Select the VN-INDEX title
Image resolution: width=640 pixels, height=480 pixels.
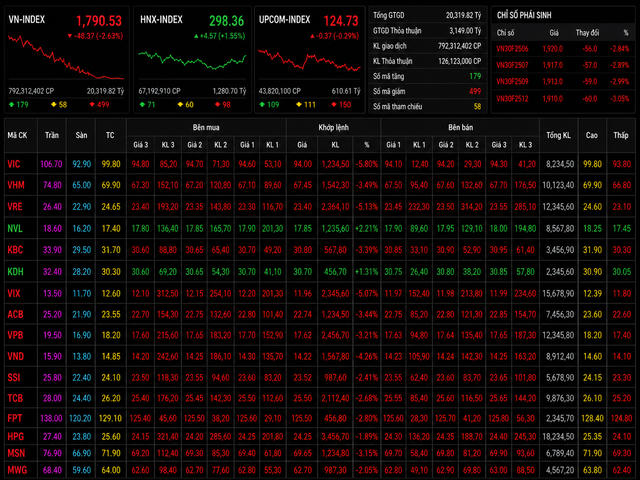point(27,19)
